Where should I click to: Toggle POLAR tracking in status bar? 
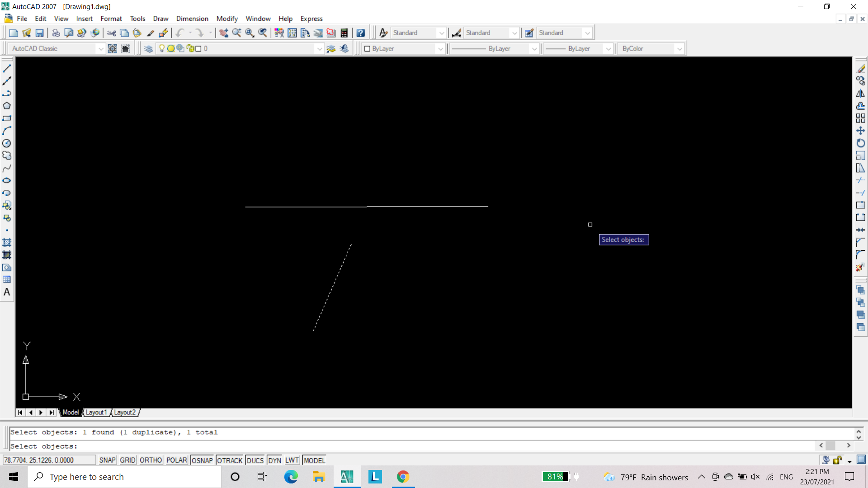(x=177, y=460)
